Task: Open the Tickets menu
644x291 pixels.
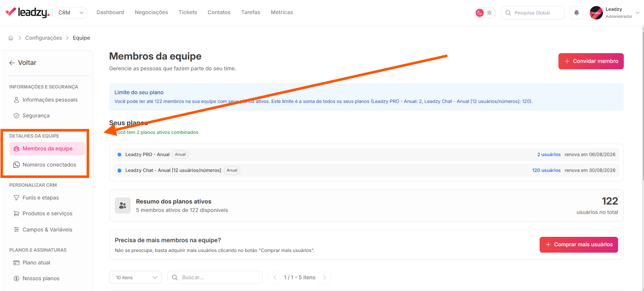Action: pos(188,12)
